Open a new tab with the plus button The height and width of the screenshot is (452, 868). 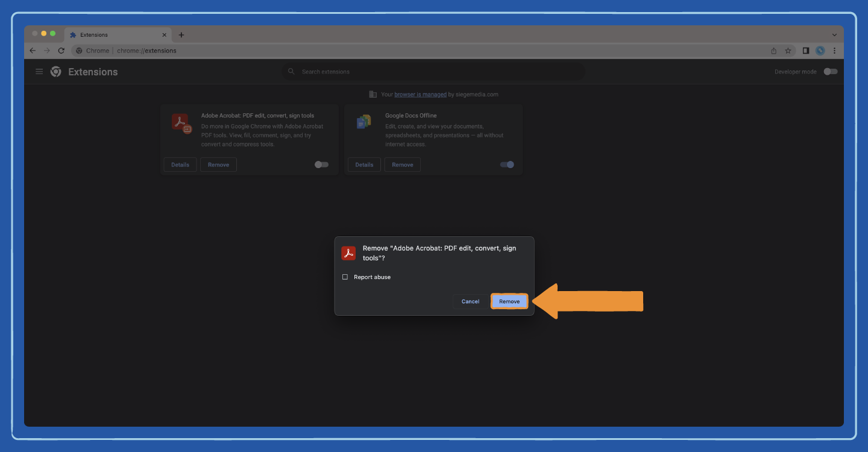point(181,34)
